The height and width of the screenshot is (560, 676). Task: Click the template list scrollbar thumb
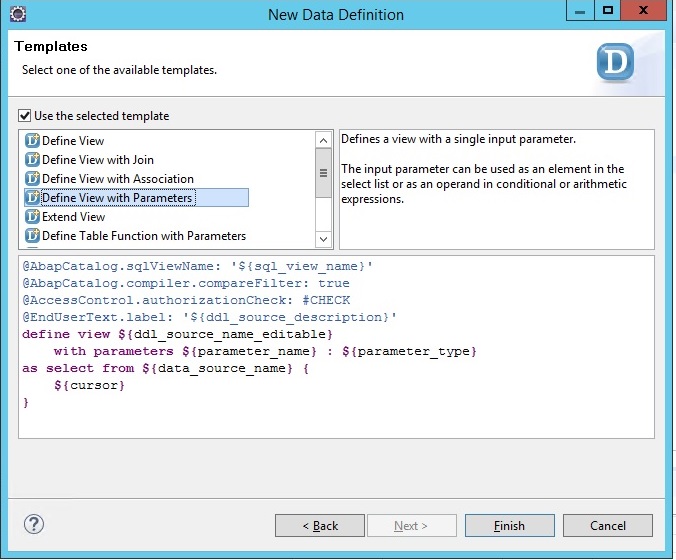pyautogui.click(x=323, y=173)
